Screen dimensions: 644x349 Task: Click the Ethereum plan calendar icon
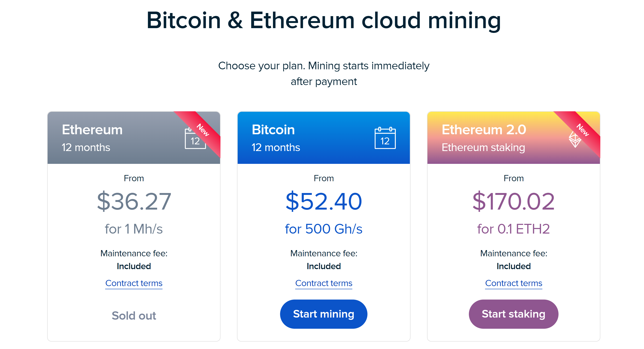pos(195,138)
